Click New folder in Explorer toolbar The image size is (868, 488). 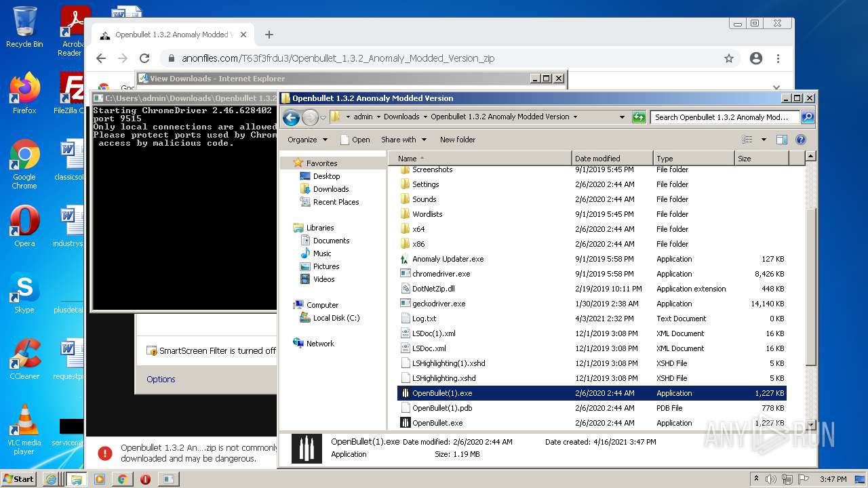click(458, 140)
